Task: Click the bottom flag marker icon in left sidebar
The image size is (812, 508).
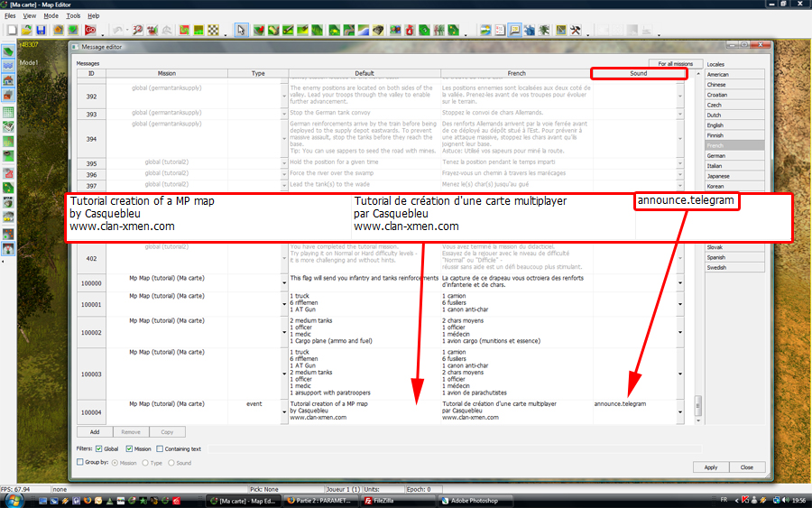Action: coord(8,249)
